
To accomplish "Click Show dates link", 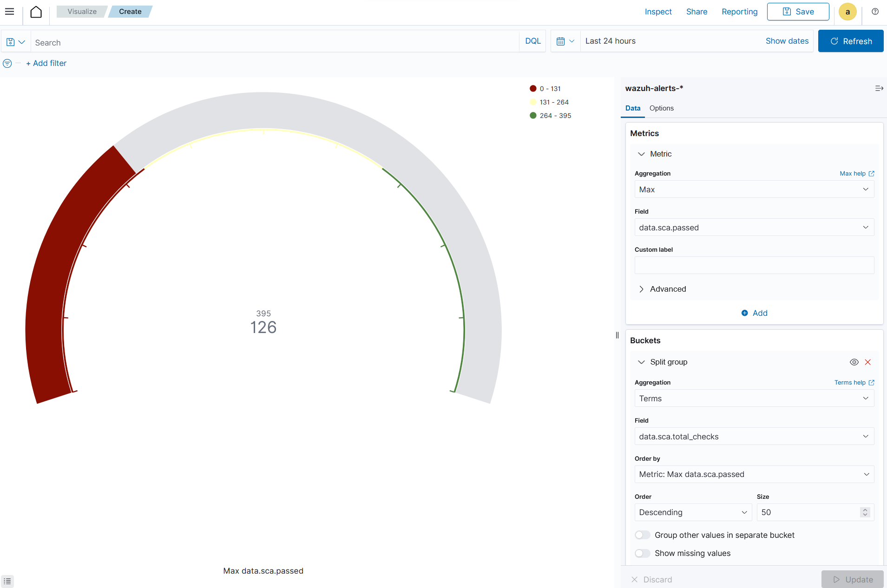I will [787, 41].
